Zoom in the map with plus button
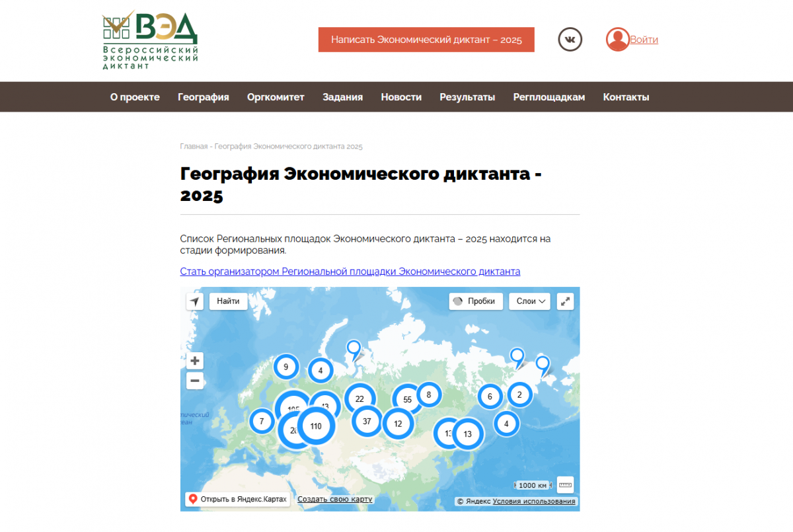This screenshot has height=532, width=793. (195, 361)
